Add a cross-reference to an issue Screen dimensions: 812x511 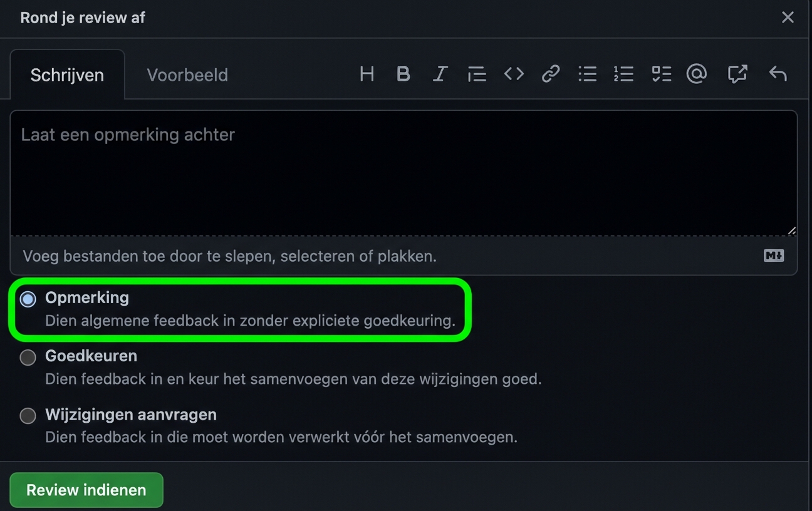tap(737, 74)
